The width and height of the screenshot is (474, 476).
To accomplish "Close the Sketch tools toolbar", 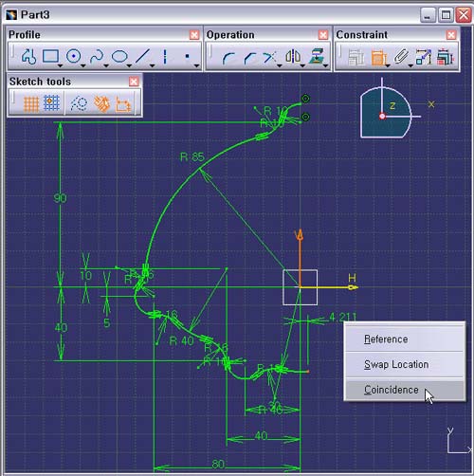I will tap(134, 82).
